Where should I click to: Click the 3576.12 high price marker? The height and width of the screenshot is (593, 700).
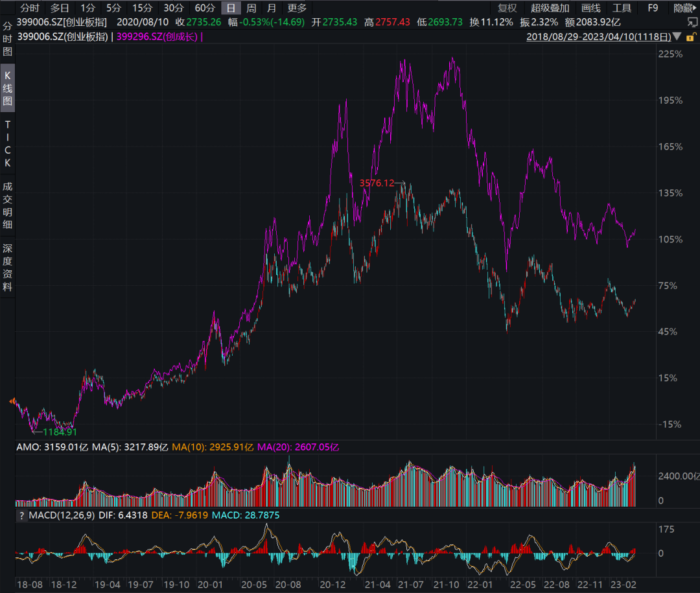tap(377, 183)
